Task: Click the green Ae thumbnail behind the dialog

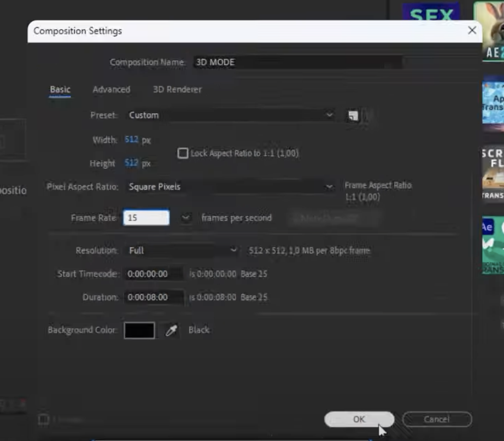Action: click(x=493, y=246)
